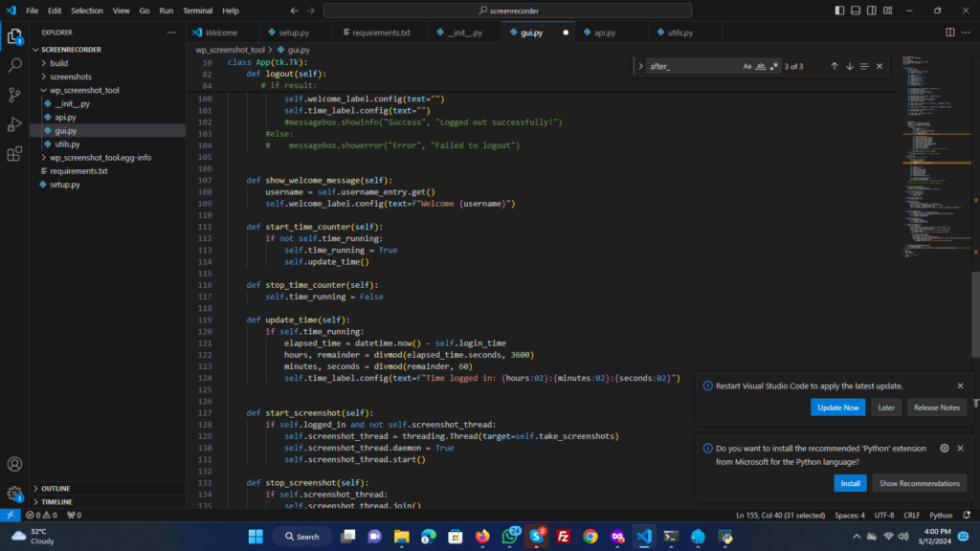Image resolution: width=980 pixels, height=551 pixels.
Task: Click the split editor right icon
Action: point(950,32)
